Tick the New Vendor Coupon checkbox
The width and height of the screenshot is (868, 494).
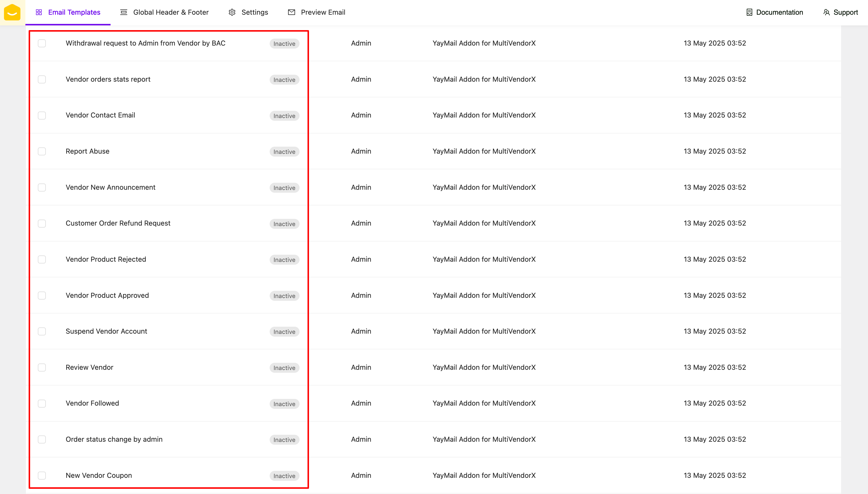pos(42,475)
